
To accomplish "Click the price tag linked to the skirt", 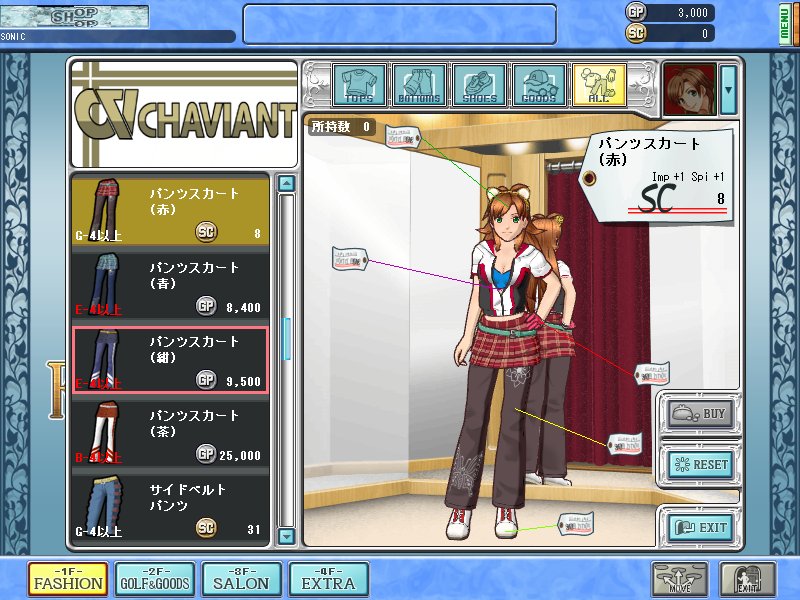I will 652,374.
